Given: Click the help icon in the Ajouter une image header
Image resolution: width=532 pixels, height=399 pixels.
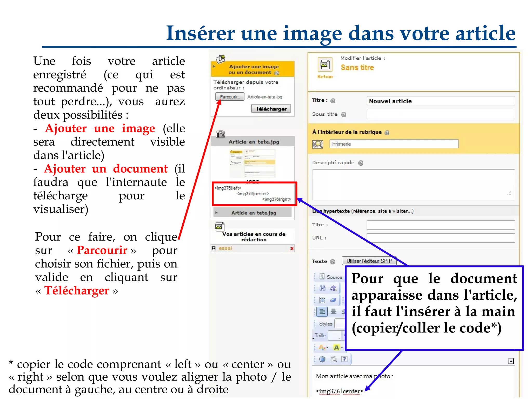Looking at the screenshot, I should pos(277,73).
